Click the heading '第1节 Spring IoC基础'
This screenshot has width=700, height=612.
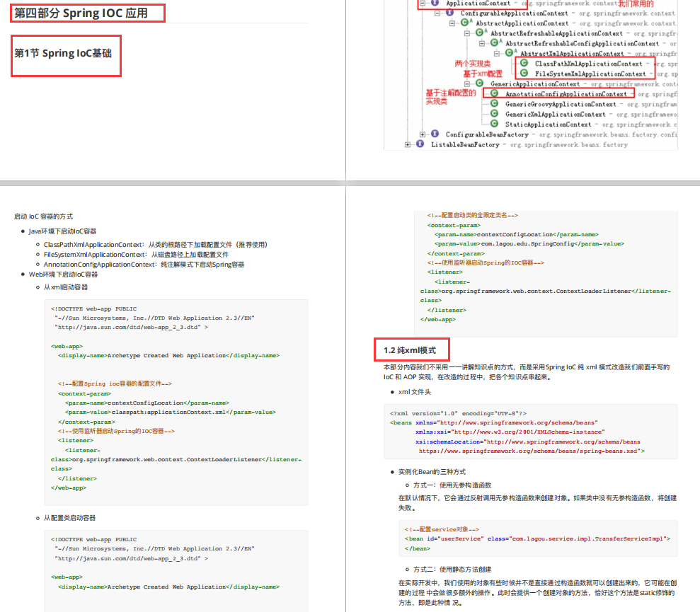click(63, 53)
